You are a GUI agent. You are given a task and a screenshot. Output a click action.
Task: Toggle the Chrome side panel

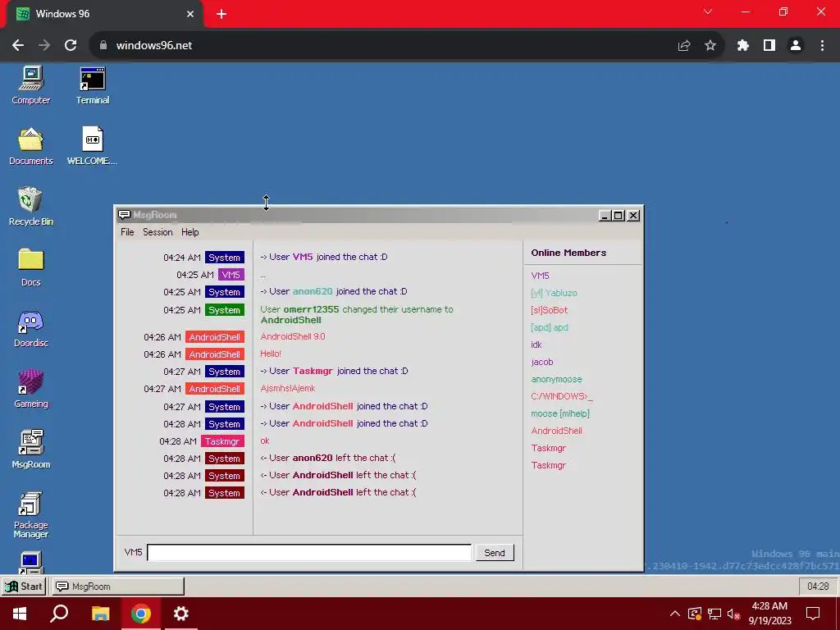(769, 46)
